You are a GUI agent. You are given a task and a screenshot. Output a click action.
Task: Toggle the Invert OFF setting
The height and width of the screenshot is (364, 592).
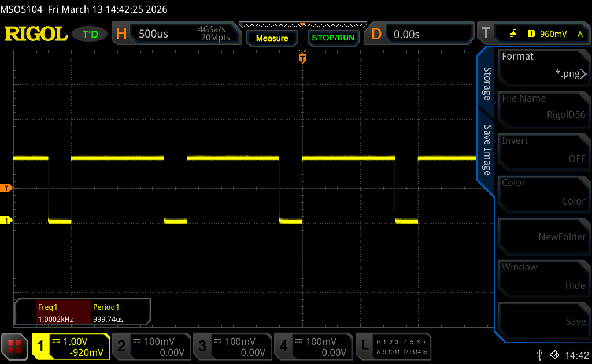[542, 150]
